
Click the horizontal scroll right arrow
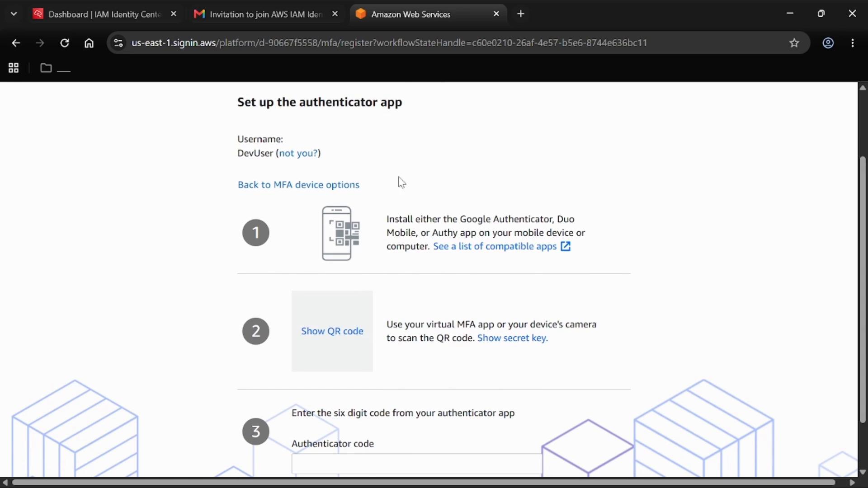click(852, 483)
